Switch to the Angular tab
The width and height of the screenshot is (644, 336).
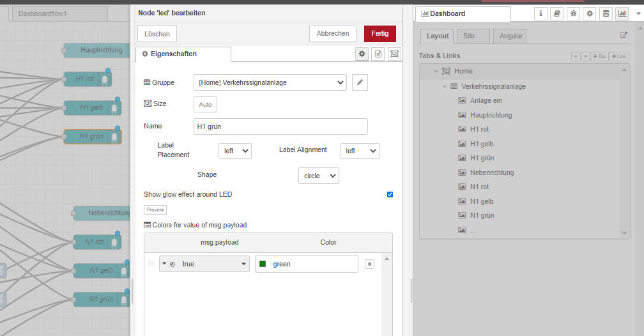pyautogui.click(x=510, y=36)
